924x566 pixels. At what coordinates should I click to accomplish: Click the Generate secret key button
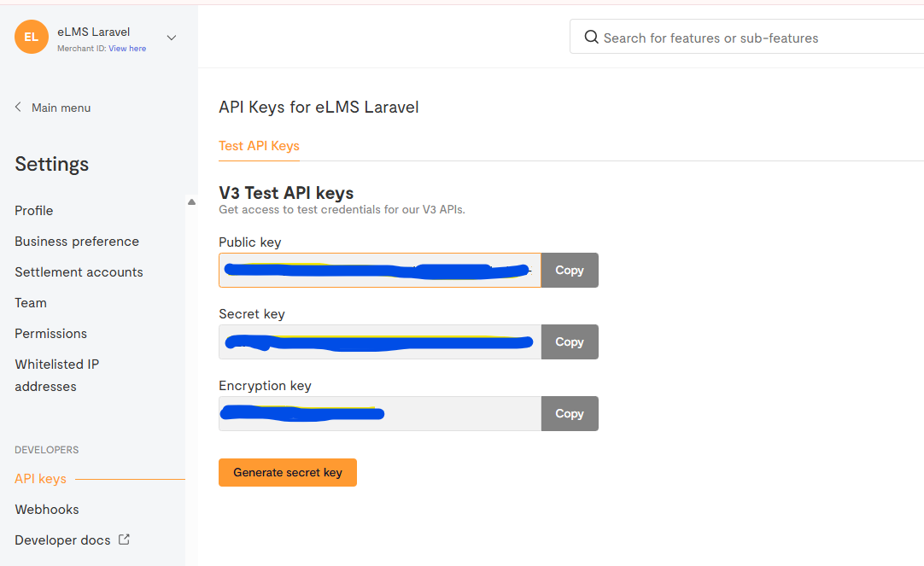click(x=288, y=473)
